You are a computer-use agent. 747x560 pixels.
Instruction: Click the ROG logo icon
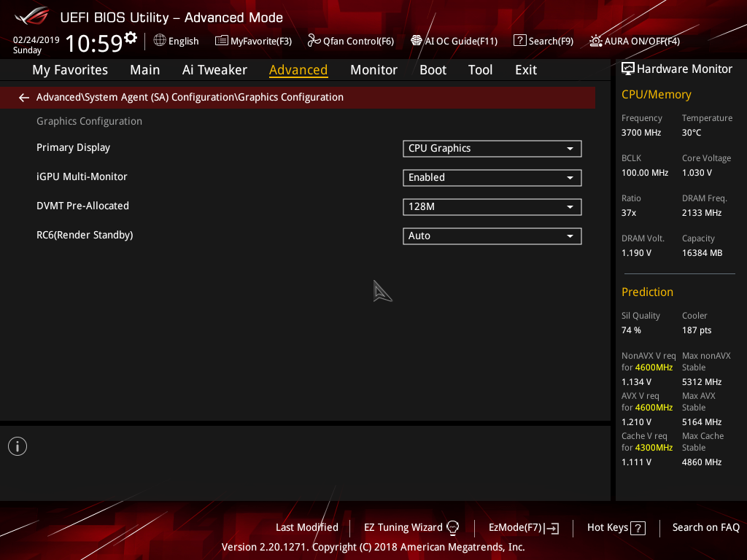(32, 16)
